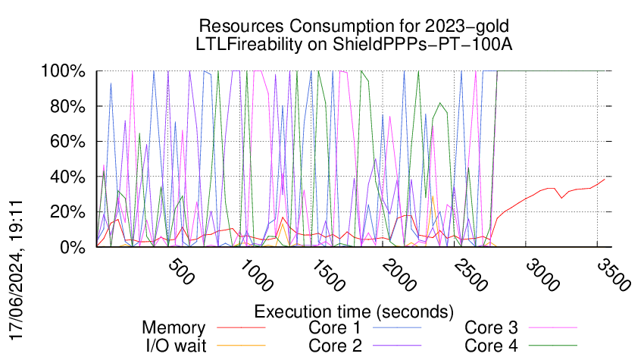Click the Core 3 legend label

(491, 328)
